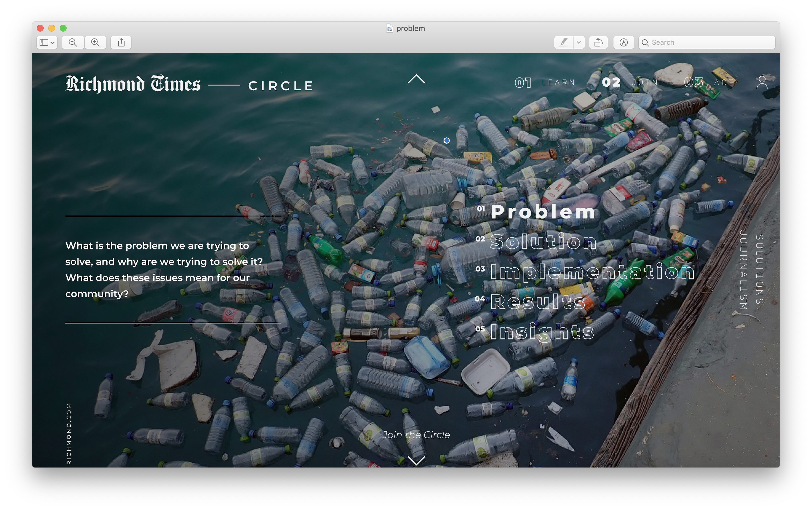Click the Richmond Times logo

pos(133,84)
